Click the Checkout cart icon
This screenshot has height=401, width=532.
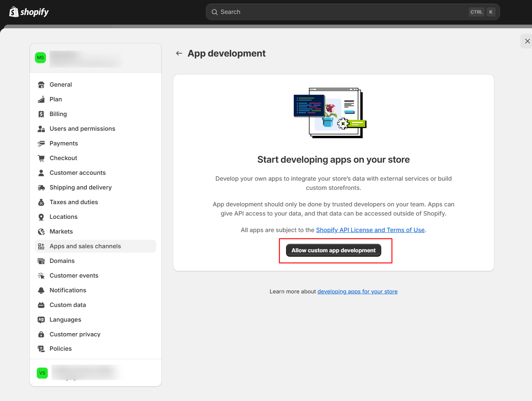pyautogui.click(x=41, y=158)
